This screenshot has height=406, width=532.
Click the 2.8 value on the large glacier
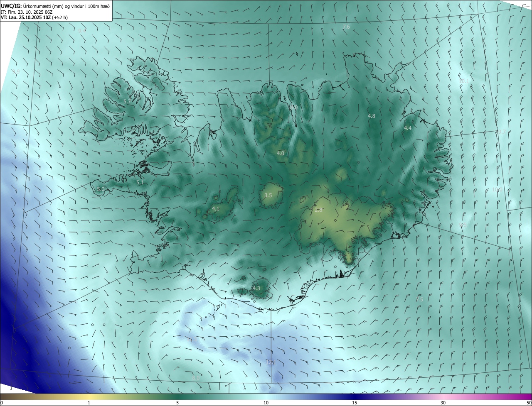click(x=319, y=210)
